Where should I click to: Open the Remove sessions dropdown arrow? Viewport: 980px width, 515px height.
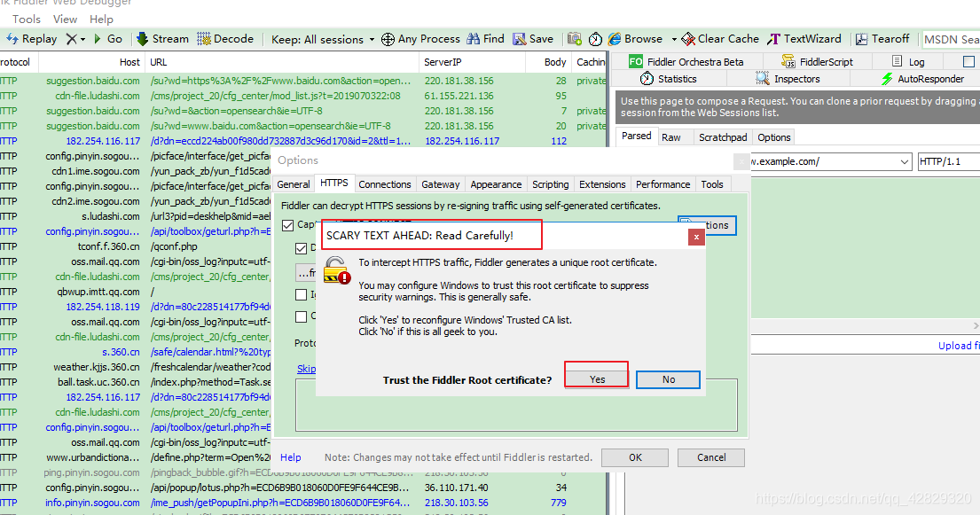pos(82,39)
